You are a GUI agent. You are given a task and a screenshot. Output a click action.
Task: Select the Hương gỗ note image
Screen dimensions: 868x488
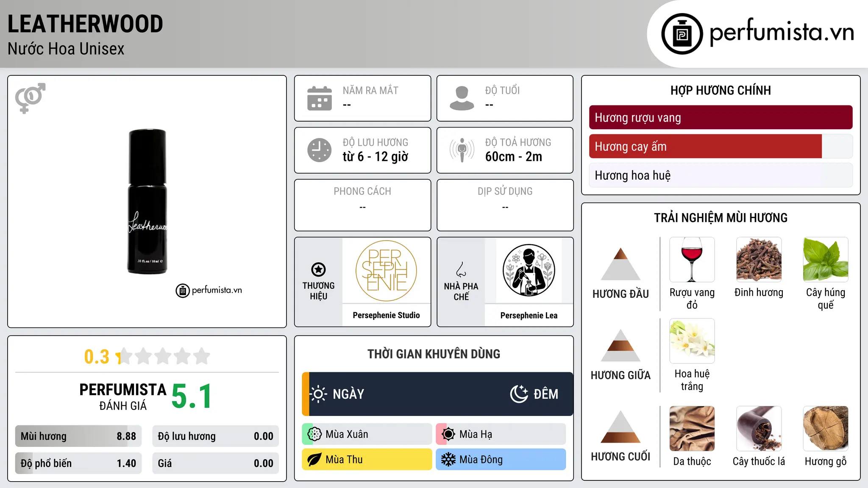tap(826, 429)
